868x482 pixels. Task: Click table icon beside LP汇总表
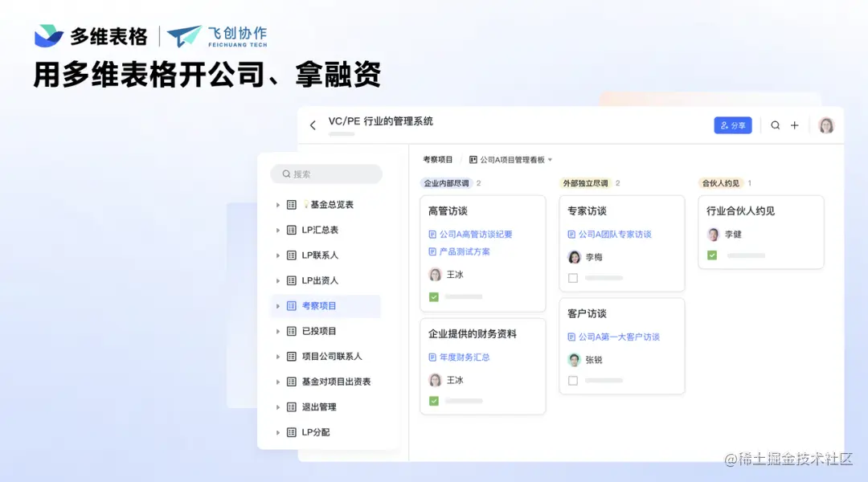pyautogui.click(x=292, y=231)
